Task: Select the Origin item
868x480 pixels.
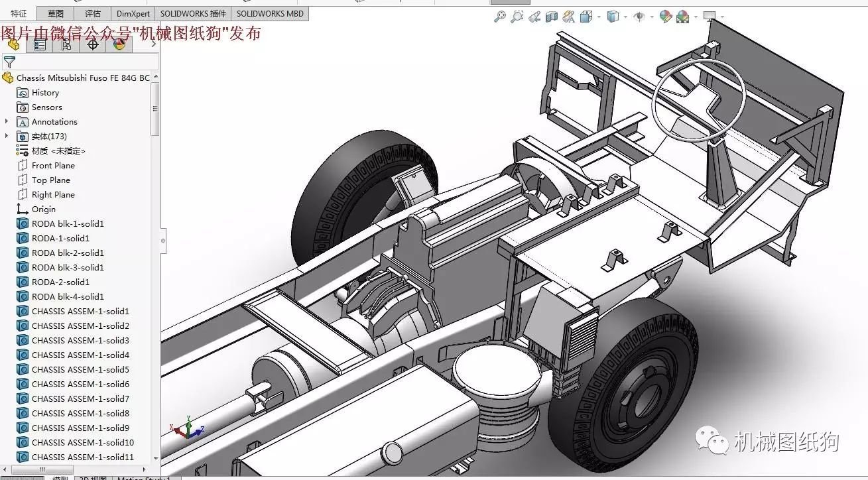Action: pyautogui.click(x=44, y=210)
